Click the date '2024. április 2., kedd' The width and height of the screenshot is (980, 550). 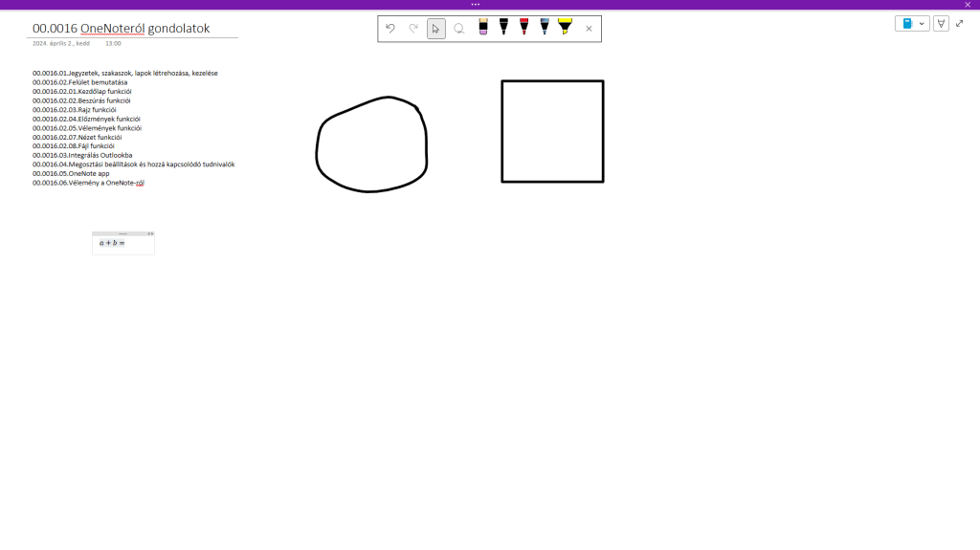(61, 43)
